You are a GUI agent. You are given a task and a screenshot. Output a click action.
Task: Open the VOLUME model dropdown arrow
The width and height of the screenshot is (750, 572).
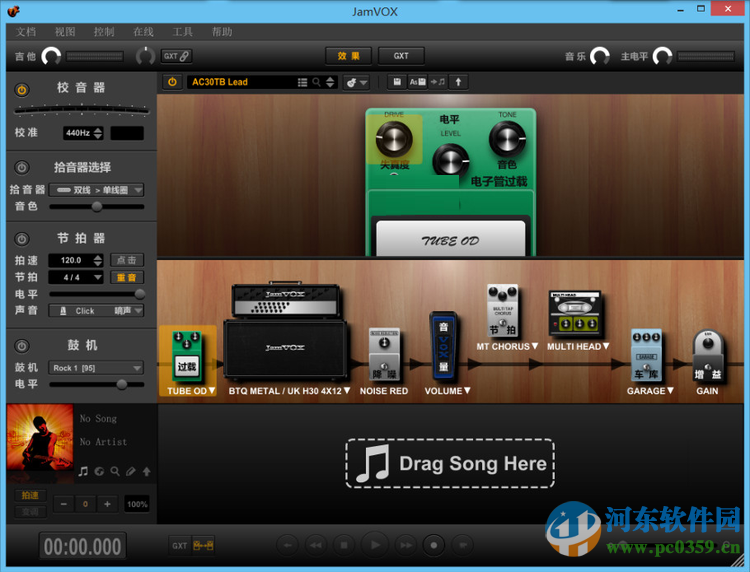pos(467,391)
